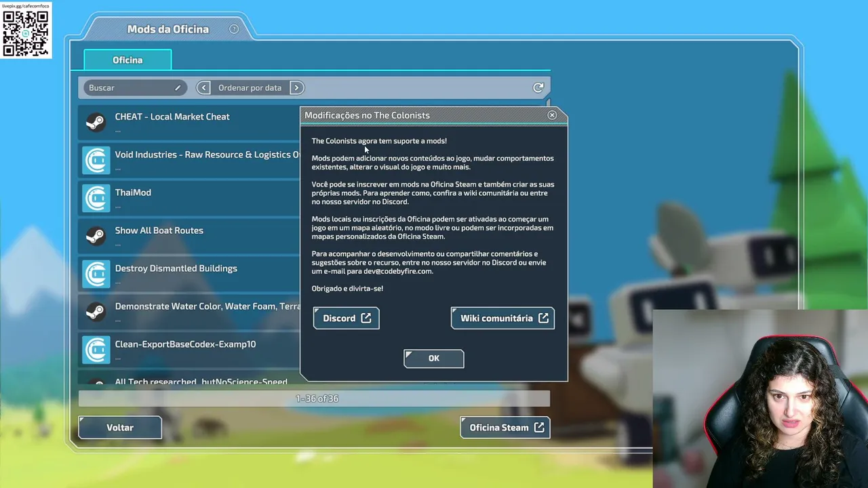This screenshot has height=488, width=868.
Task: Close the Modificações no The Colonists dialog
Action: [x=552, y=115]
